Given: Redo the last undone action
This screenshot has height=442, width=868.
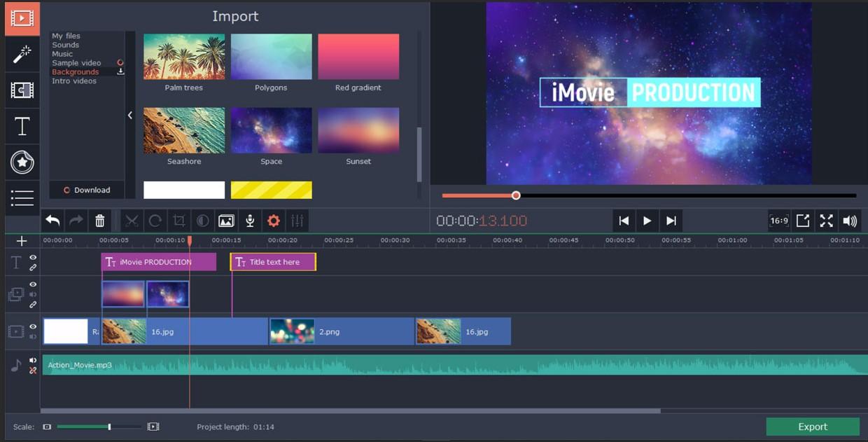Looking at the screenshot, I should (76, 221).
